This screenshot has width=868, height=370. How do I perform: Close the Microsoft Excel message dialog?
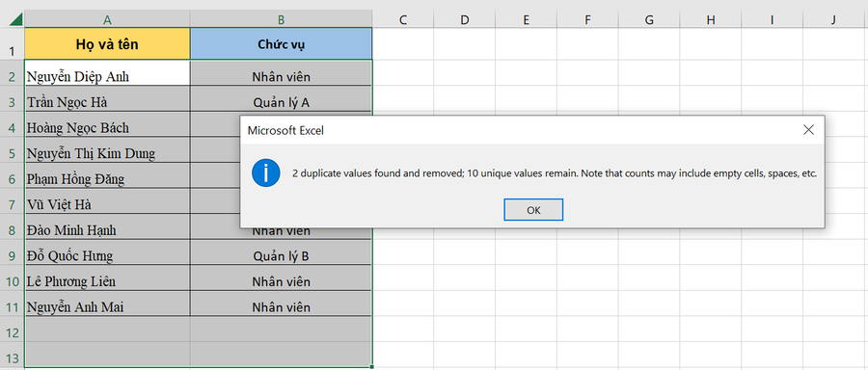(808, 130)
